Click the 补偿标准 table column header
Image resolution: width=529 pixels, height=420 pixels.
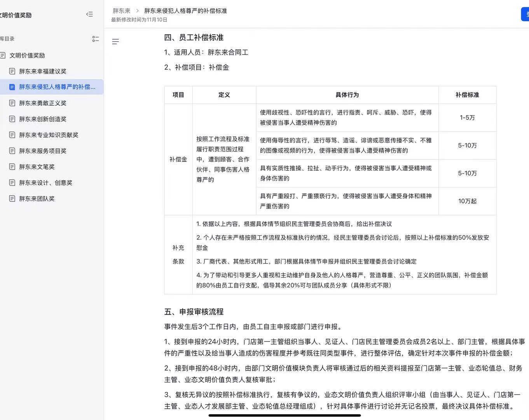click(x=467, y=95)
